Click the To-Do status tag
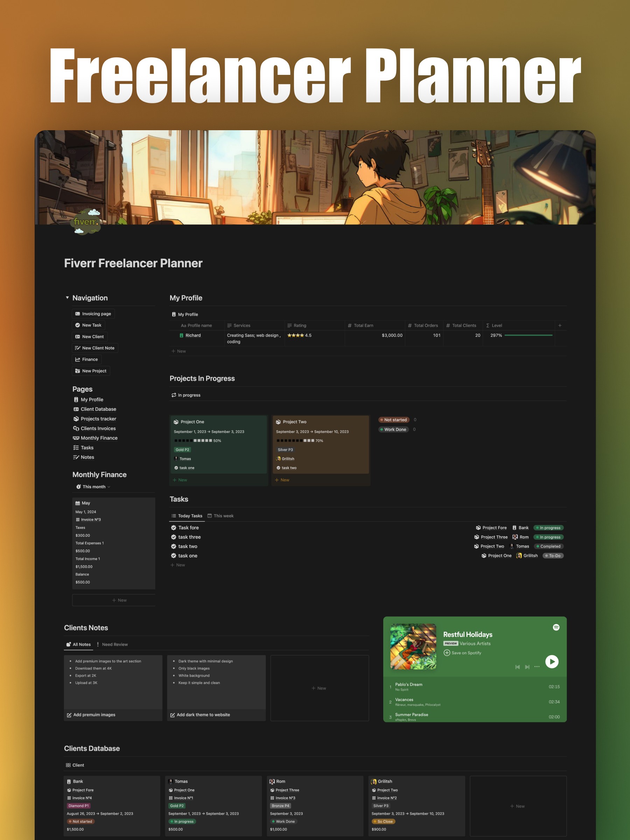The image size is (630, 840). (x=553, y=555)
